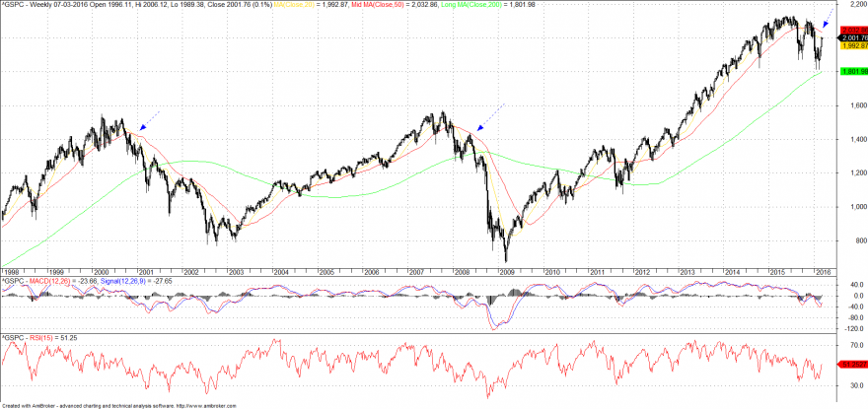The height and width of the screenshot is (409, 868).
Task: Click the 2001 year label on time axis
Action: pyautogui.click(x=146, y=273)
